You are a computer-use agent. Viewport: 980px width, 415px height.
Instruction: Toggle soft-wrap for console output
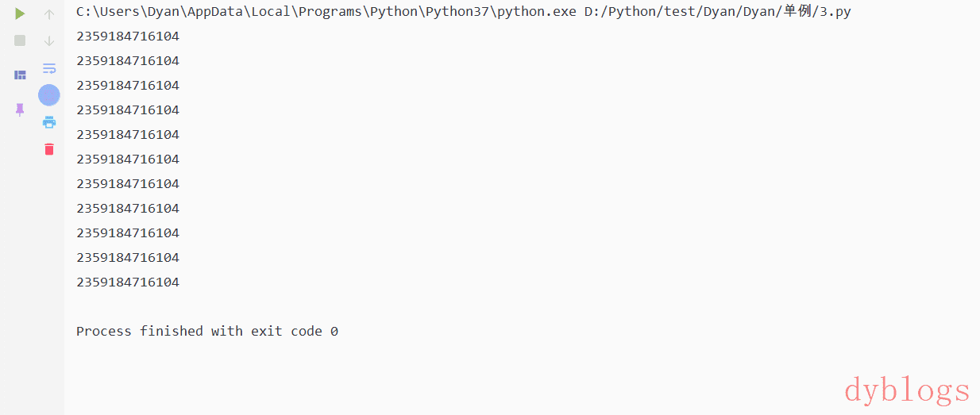tap(49, 68)
